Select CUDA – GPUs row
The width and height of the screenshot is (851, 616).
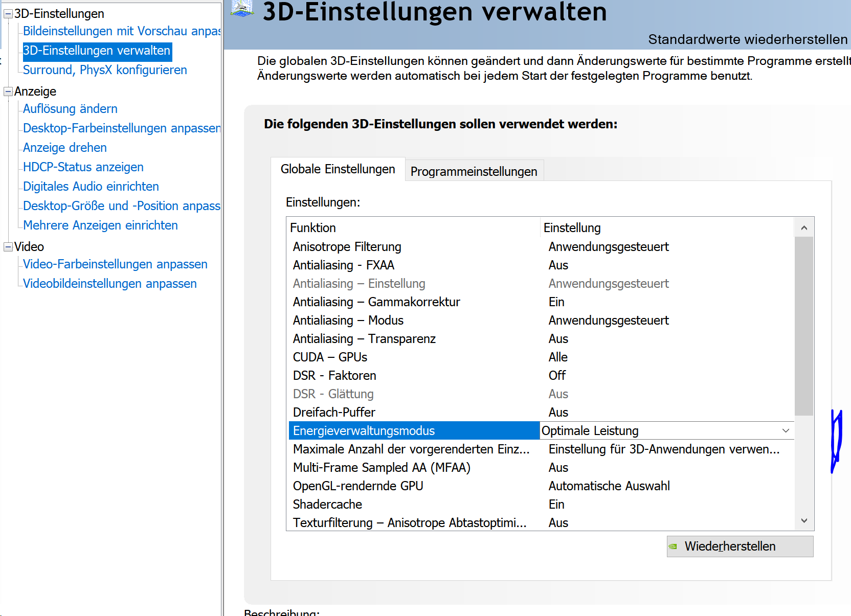point(541,357)
